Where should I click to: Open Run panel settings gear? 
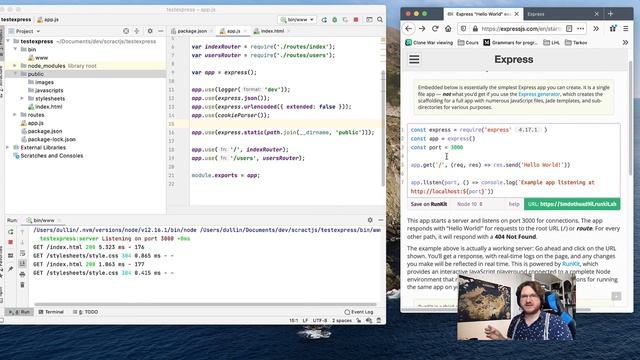click(370, 220)
